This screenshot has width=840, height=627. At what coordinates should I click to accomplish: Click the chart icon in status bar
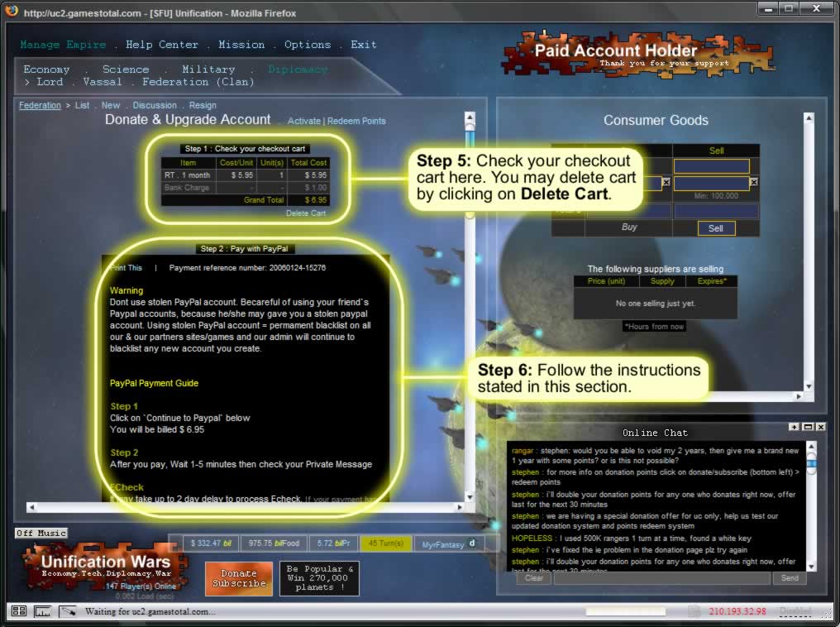(x=42, y=611)
